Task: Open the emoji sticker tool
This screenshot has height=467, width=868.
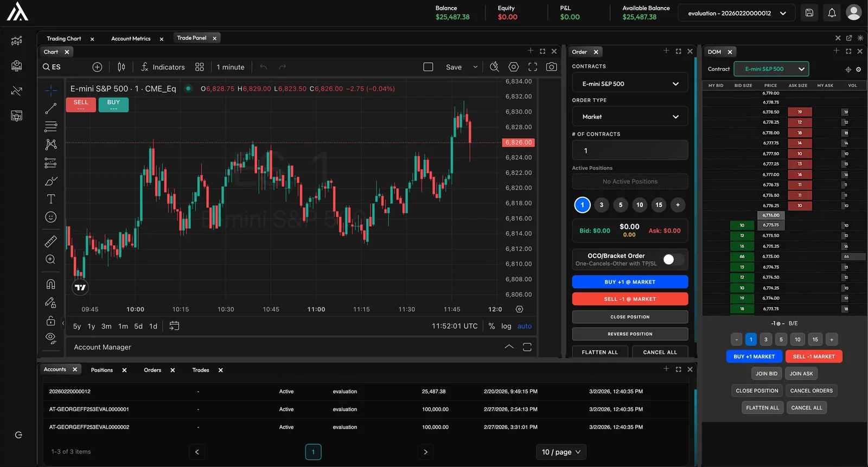Action: (x=51, y=217)
